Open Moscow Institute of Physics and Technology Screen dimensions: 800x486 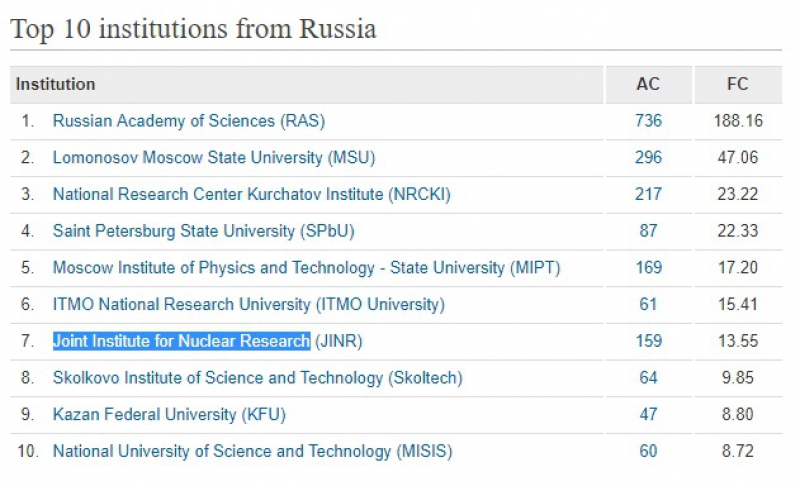306,268
